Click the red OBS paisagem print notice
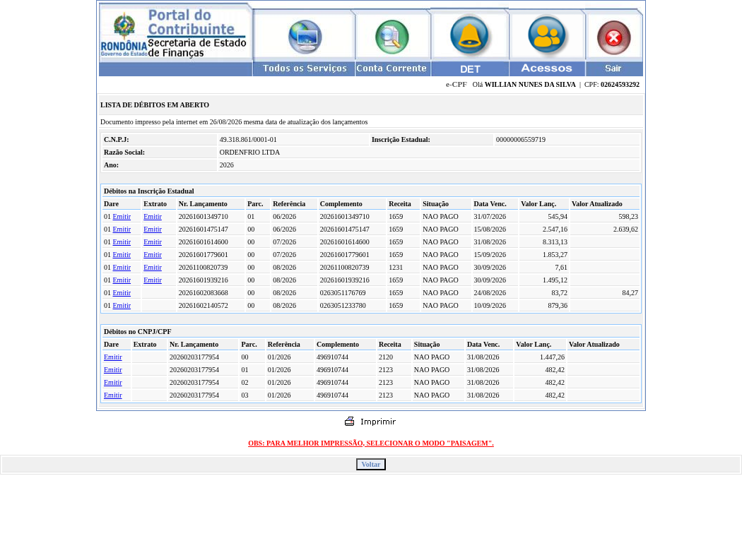This screenshot has height=560, width=742. click(370, 443)
